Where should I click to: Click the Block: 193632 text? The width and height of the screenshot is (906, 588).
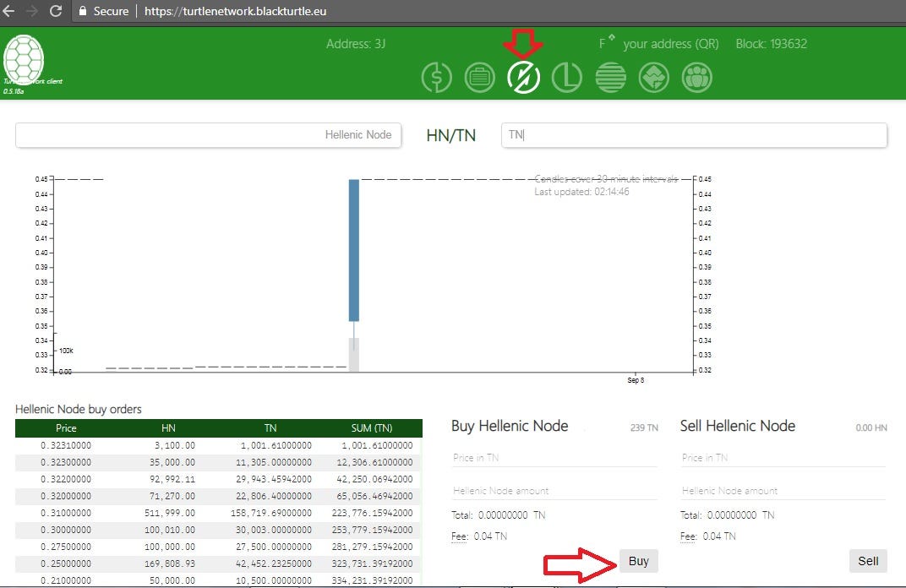click(771, 44)
